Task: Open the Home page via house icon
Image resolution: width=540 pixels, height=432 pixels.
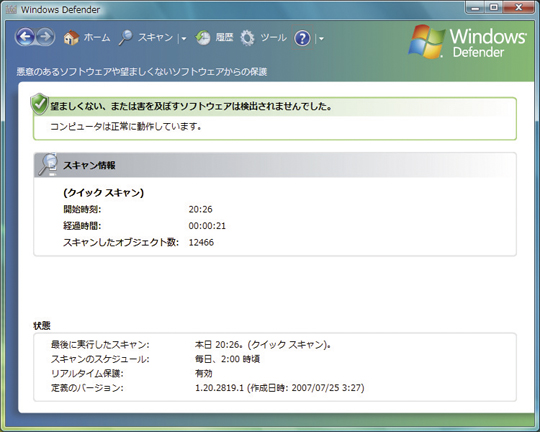Action: 71,37
